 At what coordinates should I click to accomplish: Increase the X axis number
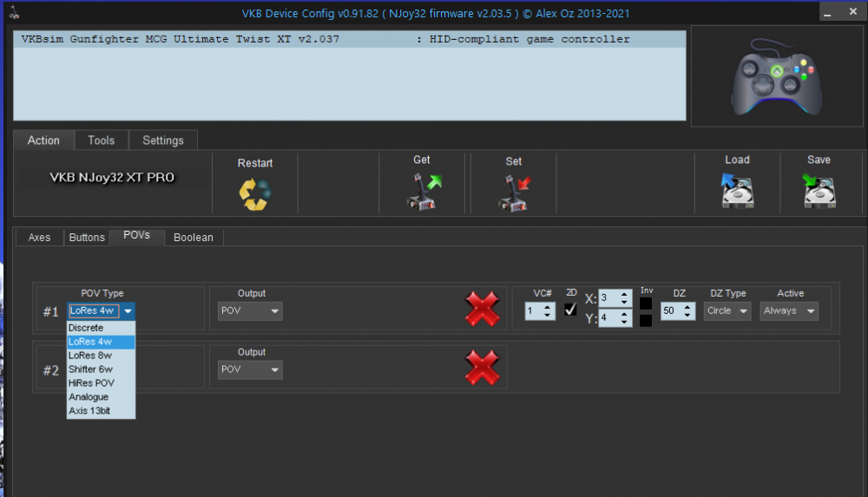624,294
